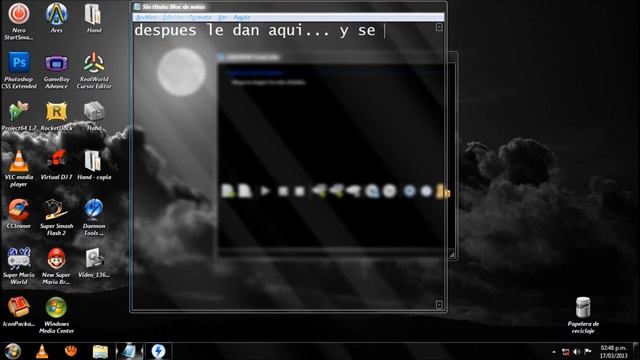
Task: Open the Windows Start menu orb
Action: (x=13, y=351)
